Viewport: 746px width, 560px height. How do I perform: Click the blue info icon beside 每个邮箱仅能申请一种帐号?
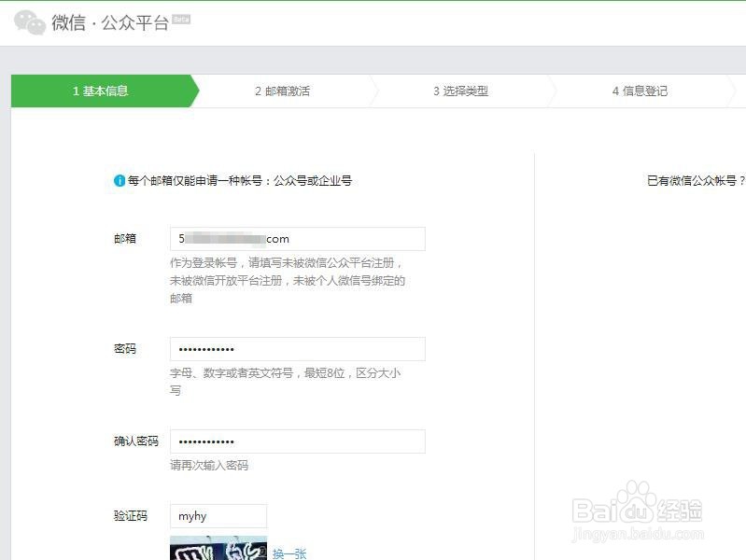point(120,181)
